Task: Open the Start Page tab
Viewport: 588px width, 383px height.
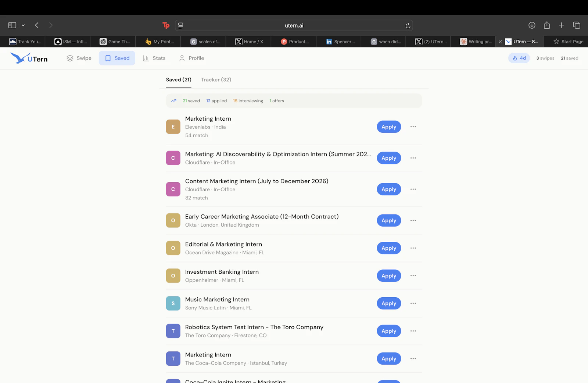Action: coord(568,42)
